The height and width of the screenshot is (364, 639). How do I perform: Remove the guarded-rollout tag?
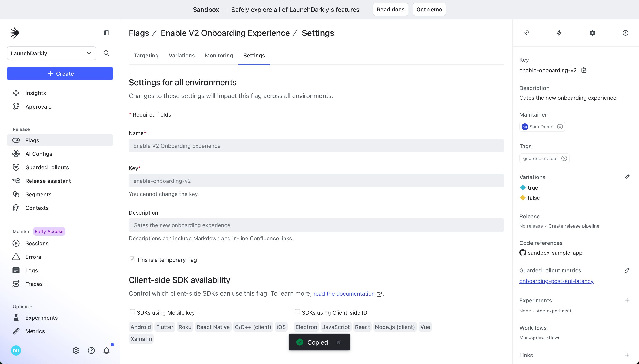[564, 158]
